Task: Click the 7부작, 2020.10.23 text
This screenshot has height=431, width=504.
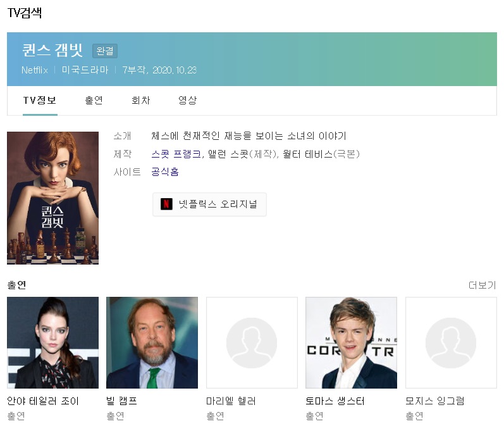Action: (159, 70)
